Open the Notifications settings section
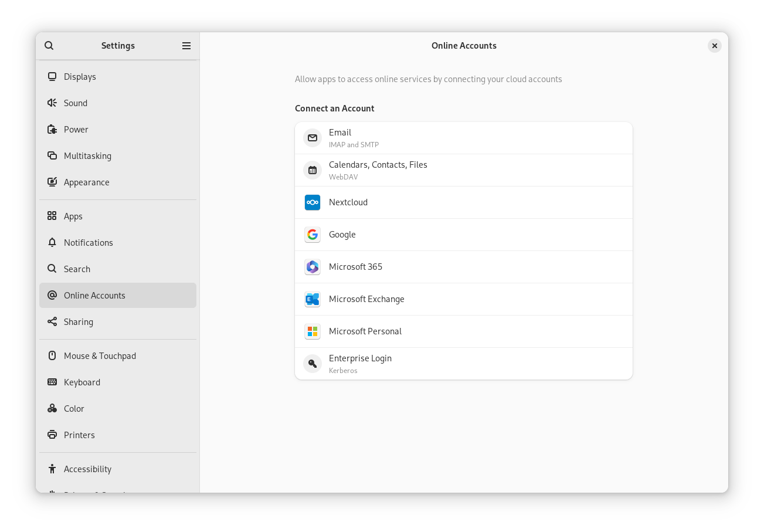764x532 pixels. pos(89,242)
